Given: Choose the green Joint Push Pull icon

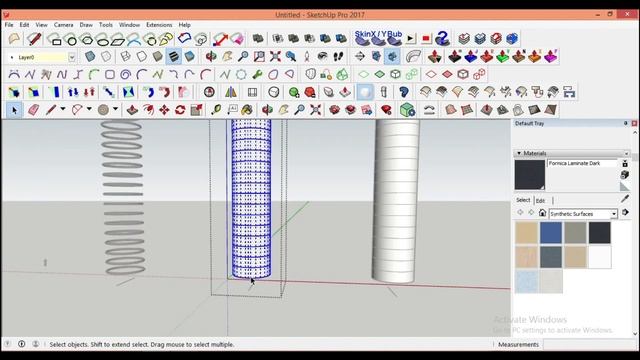Looking at the screenshot, I should coord(502,56).
